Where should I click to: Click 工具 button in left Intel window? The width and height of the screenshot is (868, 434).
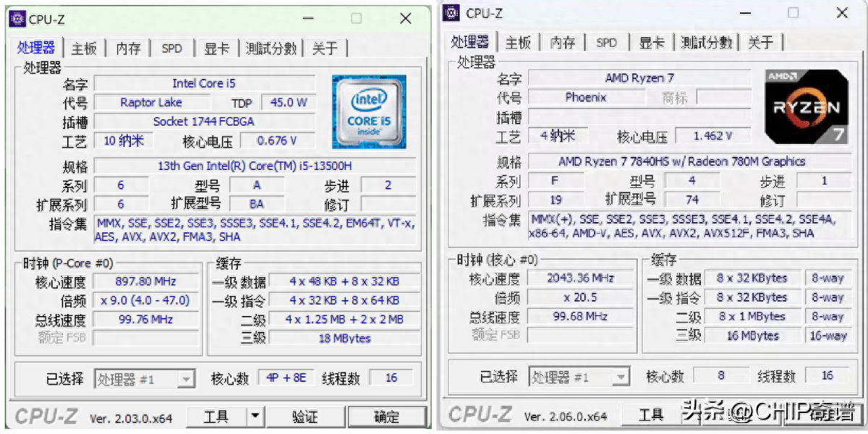pyautogui.click(x=216, y=416)
